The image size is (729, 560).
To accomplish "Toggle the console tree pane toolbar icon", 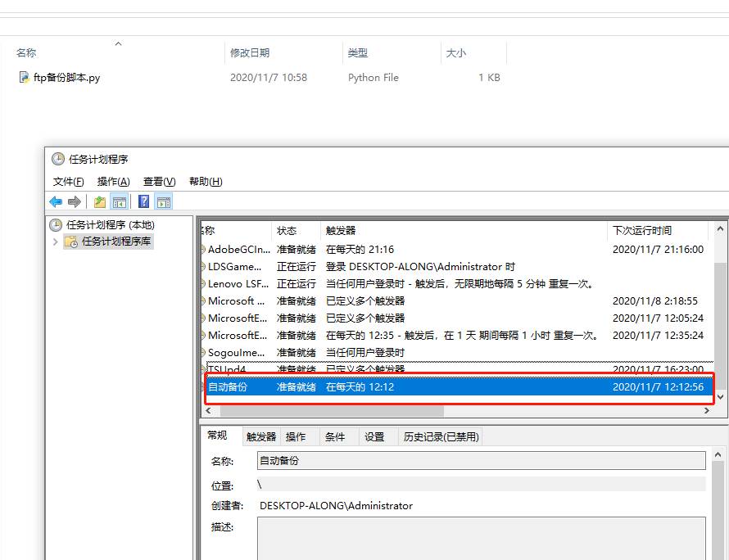I will point(120,201).
